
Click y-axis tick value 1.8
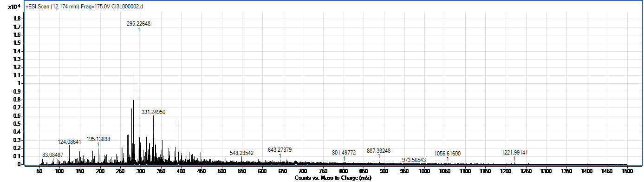(x=17, y=19)
